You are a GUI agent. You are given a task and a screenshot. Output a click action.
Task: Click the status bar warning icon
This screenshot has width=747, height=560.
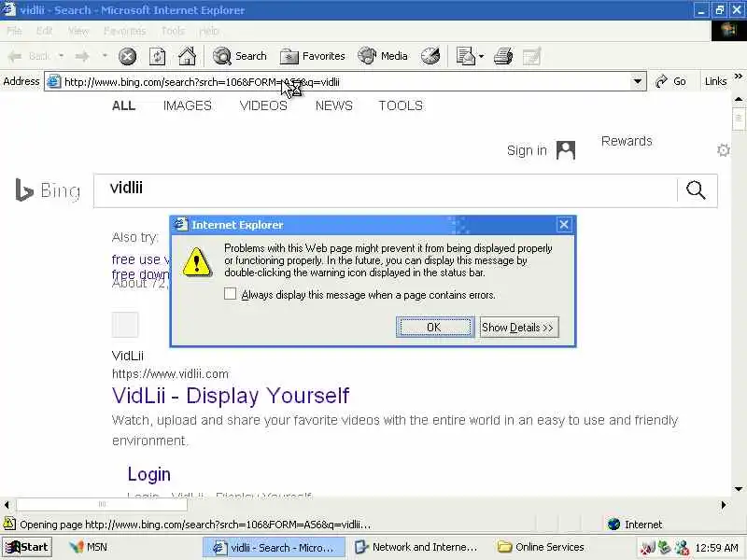[9, 524]
